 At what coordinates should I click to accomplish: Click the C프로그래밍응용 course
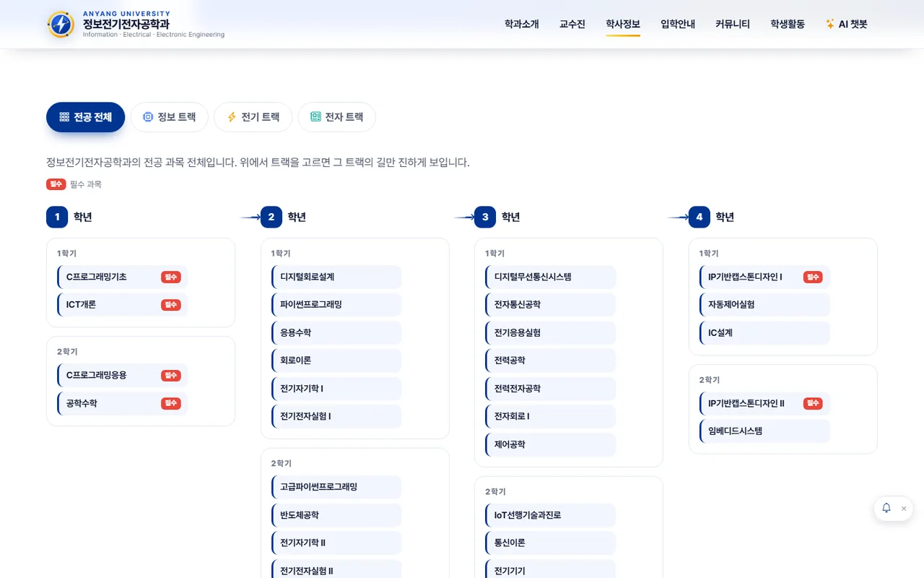[122, 376]
